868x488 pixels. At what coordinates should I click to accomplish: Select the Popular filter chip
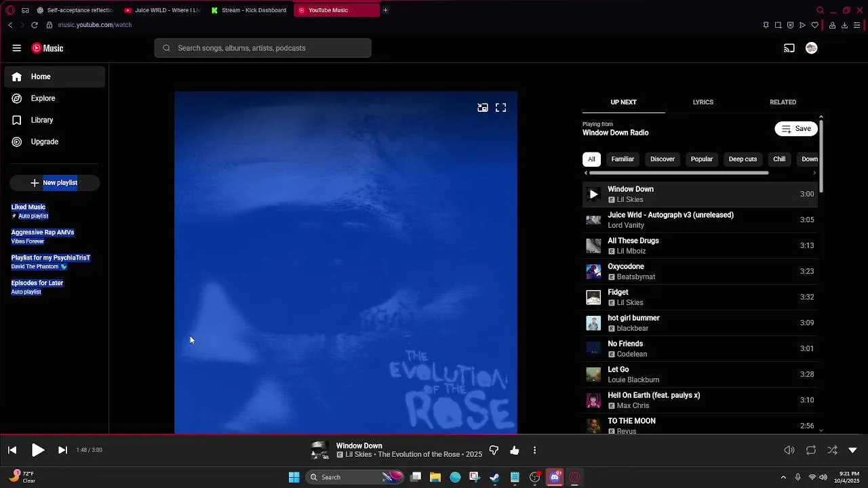click(701, 159)
